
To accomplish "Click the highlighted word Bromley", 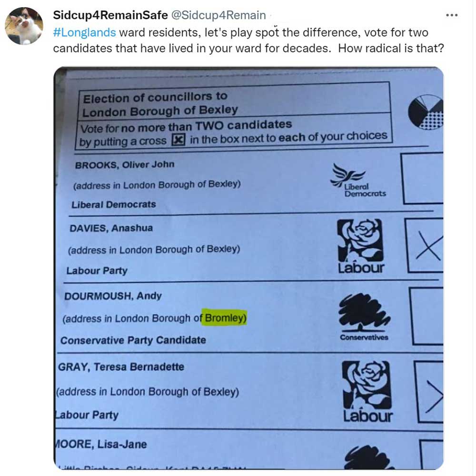I will tap(225, 318).
